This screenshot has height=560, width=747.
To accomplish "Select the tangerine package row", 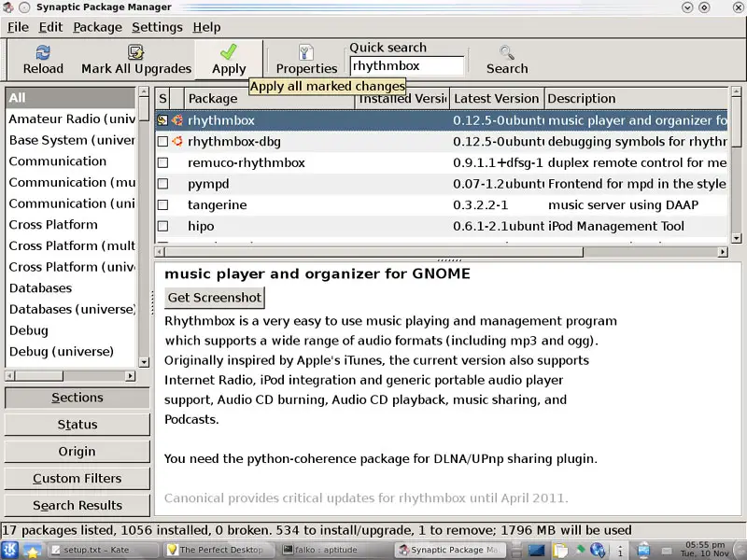I will 442,204.
